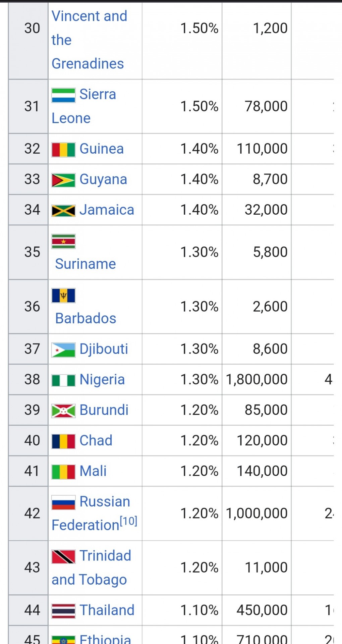Viewport: 342px width, 644px height.
Task: Click the Jamaica flag icon
Action: (x=63, y=211)
